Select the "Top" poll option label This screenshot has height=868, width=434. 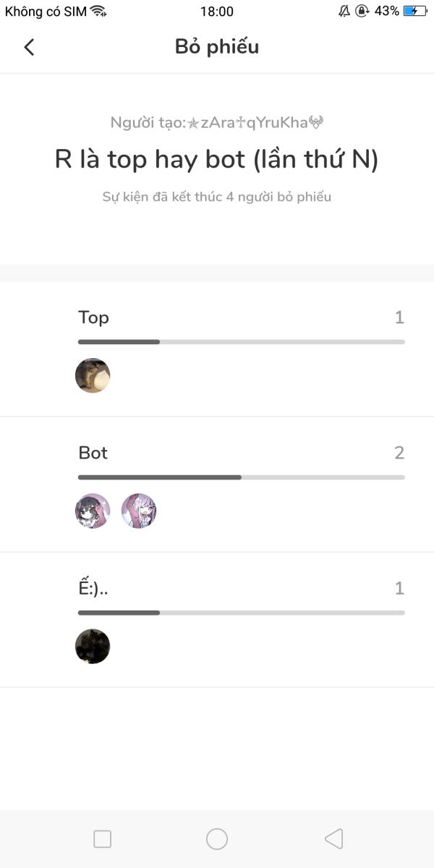pos(93,318)
